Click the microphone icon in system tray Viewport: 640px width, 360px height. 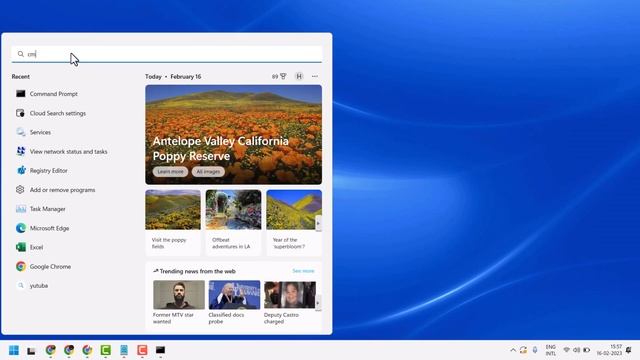coord(535,350)
